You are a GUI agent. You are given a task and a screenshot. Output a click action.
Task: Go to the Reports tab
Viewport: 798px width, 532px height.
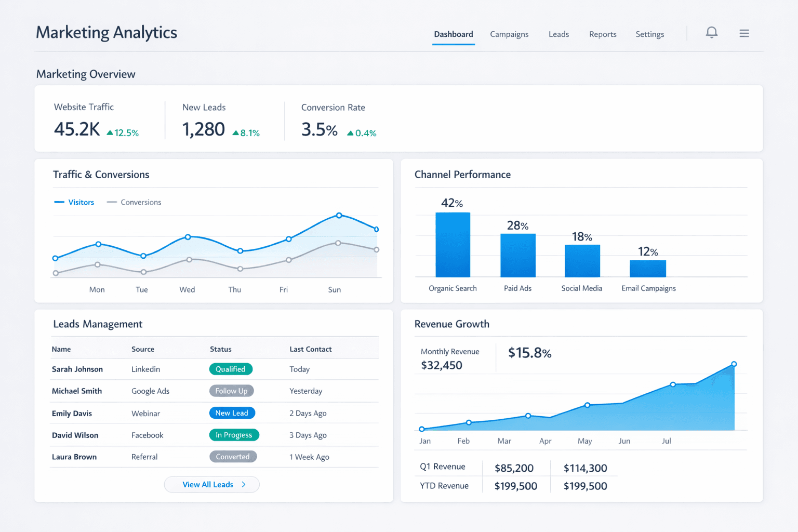(603, 34)
